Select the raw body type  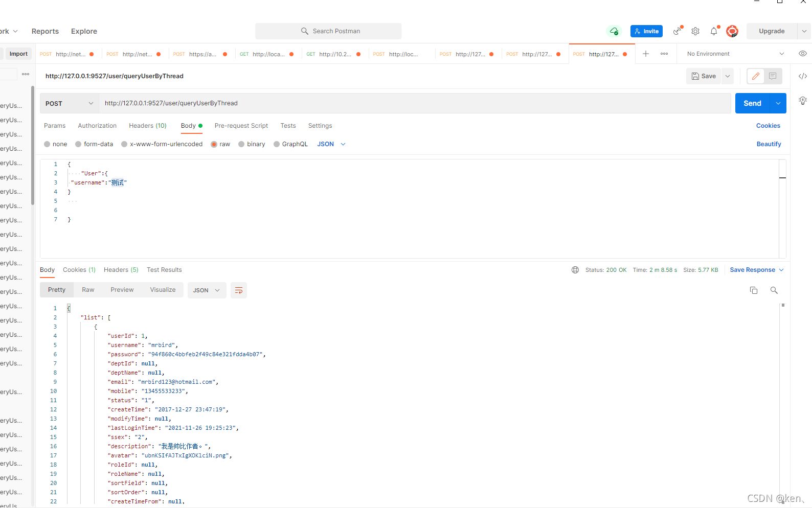tap(214, 144)
